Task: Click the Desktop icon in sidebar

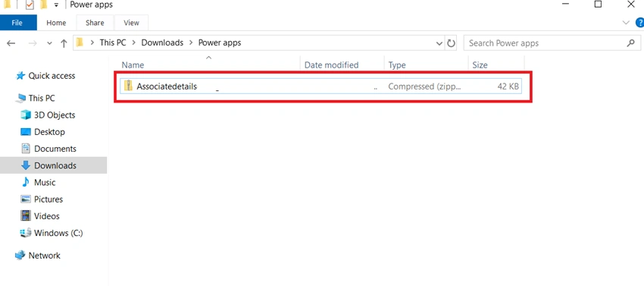Action: pyautogui.click(x=26, y=132)
